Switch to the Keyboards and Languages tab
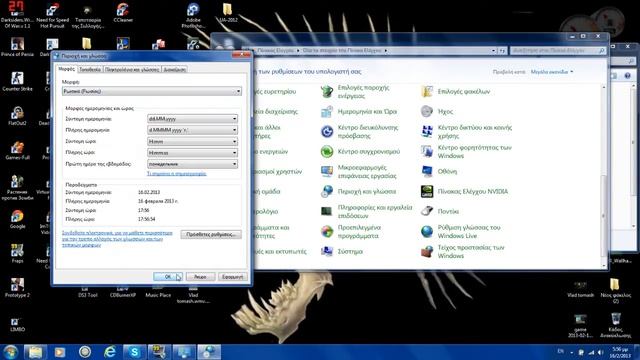The height and width of the screenshot is (360, 640). click(132, 69)
